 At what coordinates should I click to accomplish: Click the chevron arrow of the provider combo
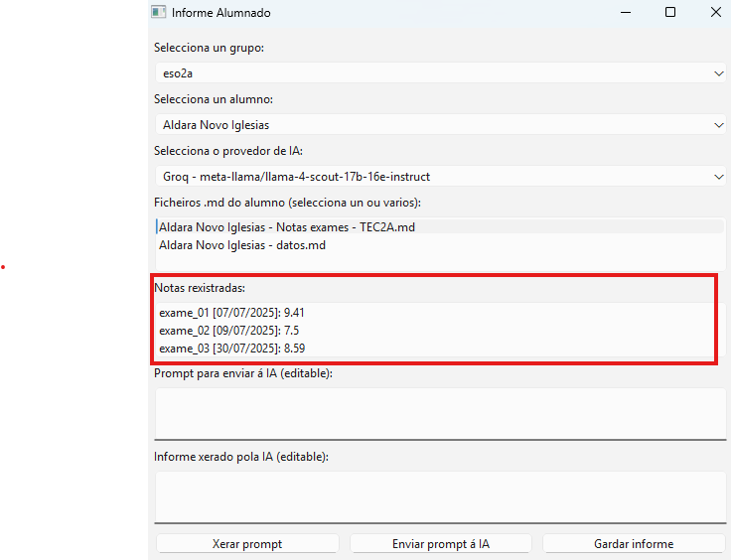coord(719,177)
